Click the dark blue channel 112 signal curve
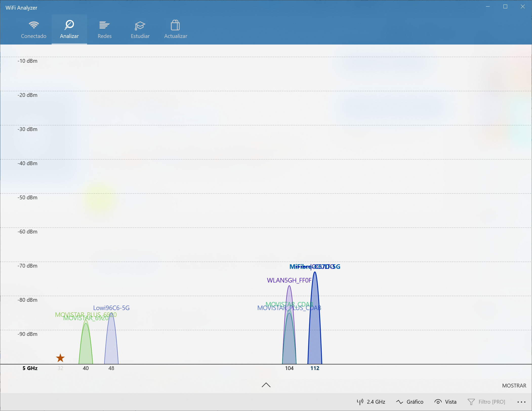This screenshot has width=532, height=411. tap(315, 329)
